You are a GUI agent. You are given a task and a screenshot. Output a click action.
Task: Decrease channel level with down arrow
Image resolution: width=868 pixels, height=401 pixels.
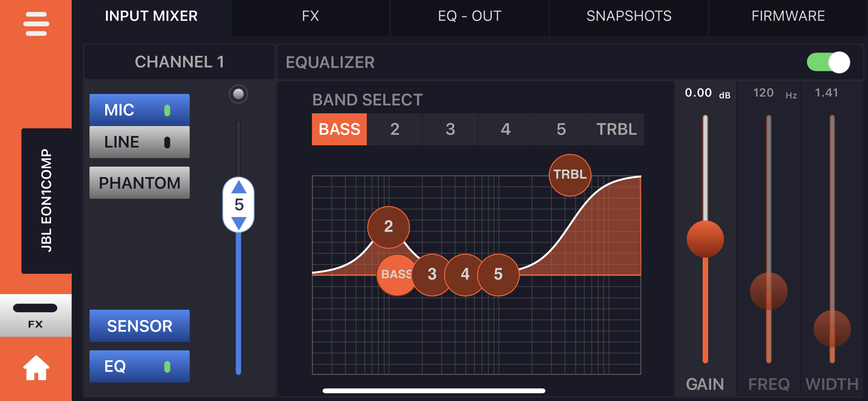[239, 223]
